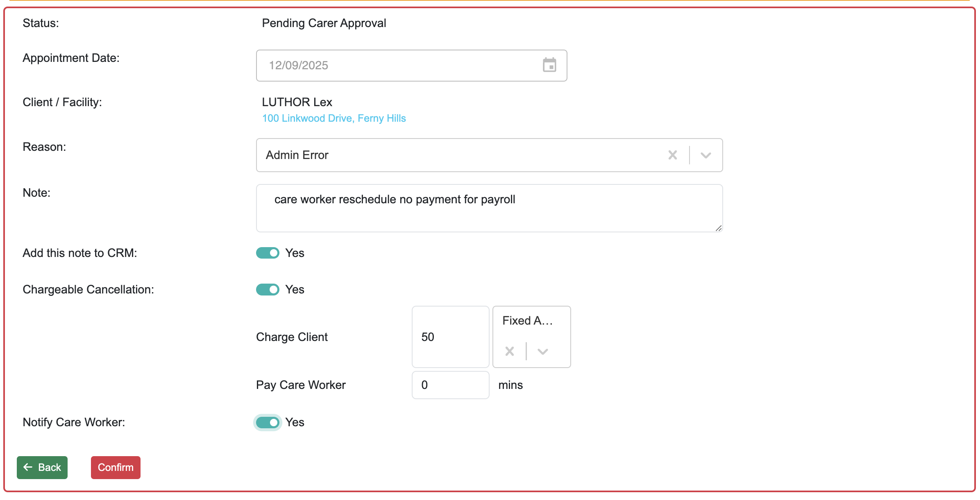Clear the Admin Error reason selection

[x=672, y=155]
